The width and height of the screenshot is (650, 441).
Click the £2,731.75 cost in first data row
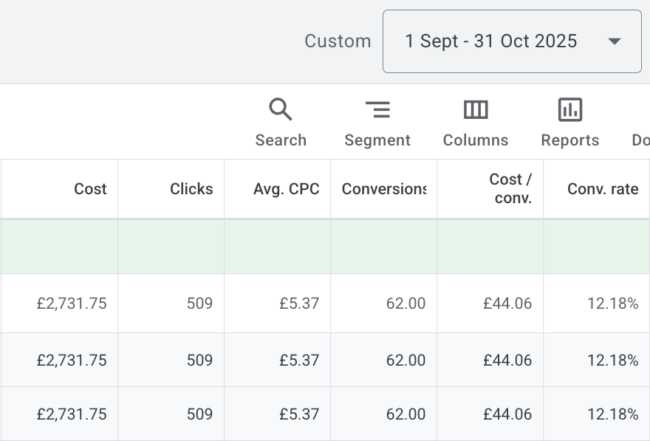[71, 304]
